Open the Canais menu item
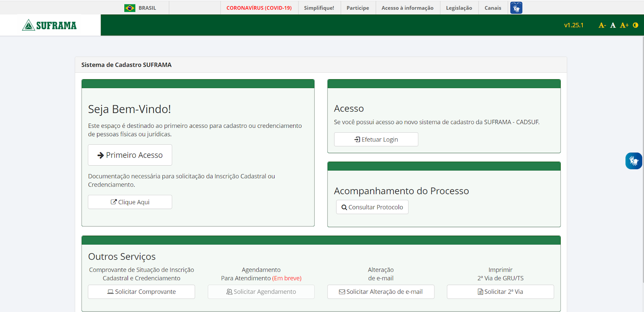644x312 pixels. pyautogui.click(x=493, y=8)
